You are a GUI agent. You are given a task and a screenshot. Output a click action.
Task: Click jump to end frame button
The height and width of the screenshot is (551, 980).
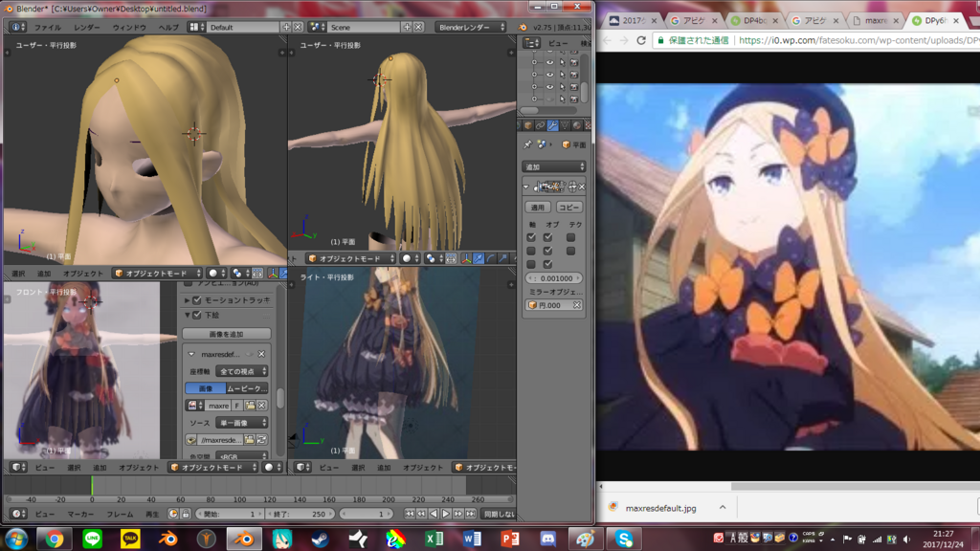pos(471,514)
